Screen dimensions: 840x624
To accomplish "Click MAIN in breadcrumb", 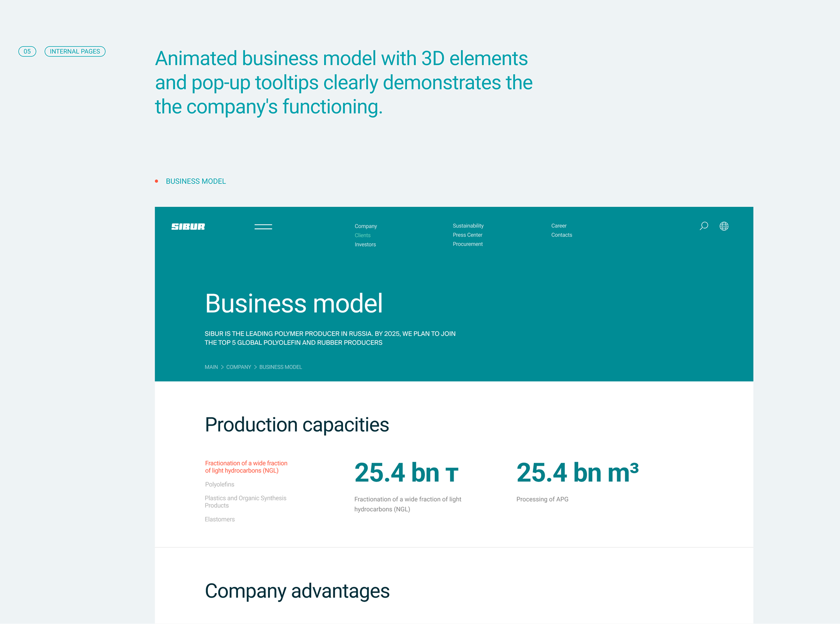I will 211,367.
